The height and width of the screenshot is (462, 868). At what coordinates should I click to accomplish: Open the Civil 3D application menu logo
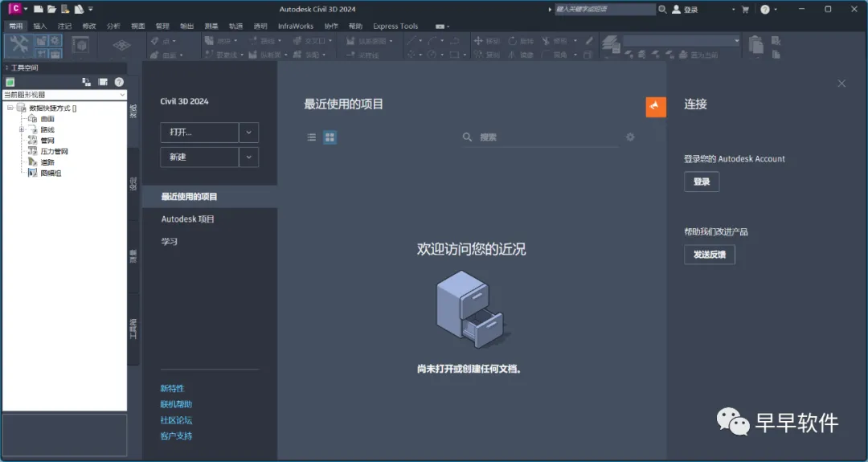[x=15, y=9]
